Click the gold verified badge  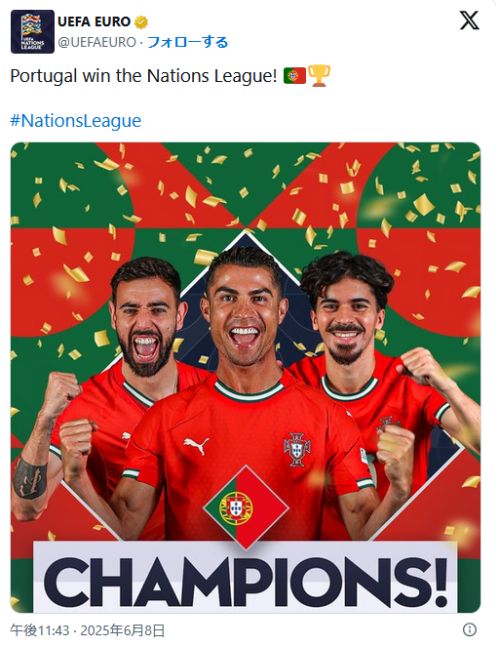pos(141,22)
